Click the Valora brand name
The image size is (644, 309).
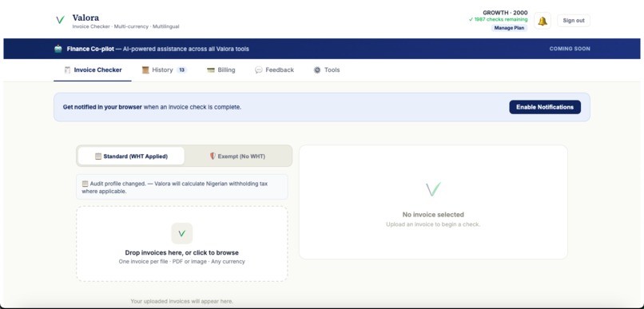85,18
